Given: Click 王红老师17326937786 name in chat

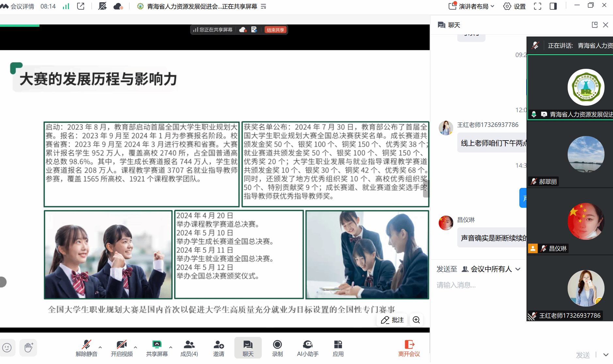Looking at the screenshot, I should pyautogui.click(x=488, y=125).
